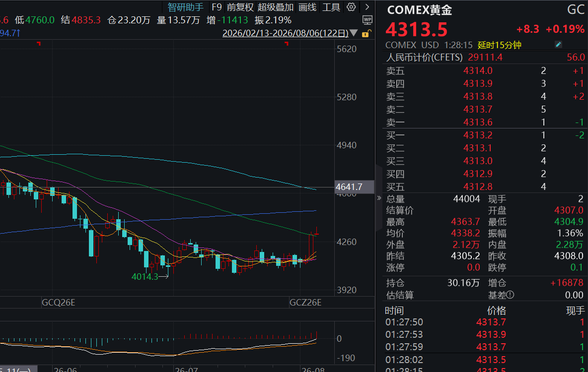Image resolution: width=588 pixels, height=372 pixels.
Task: Click the 最高 value 4363.7
Action: (x=465, y=222)
